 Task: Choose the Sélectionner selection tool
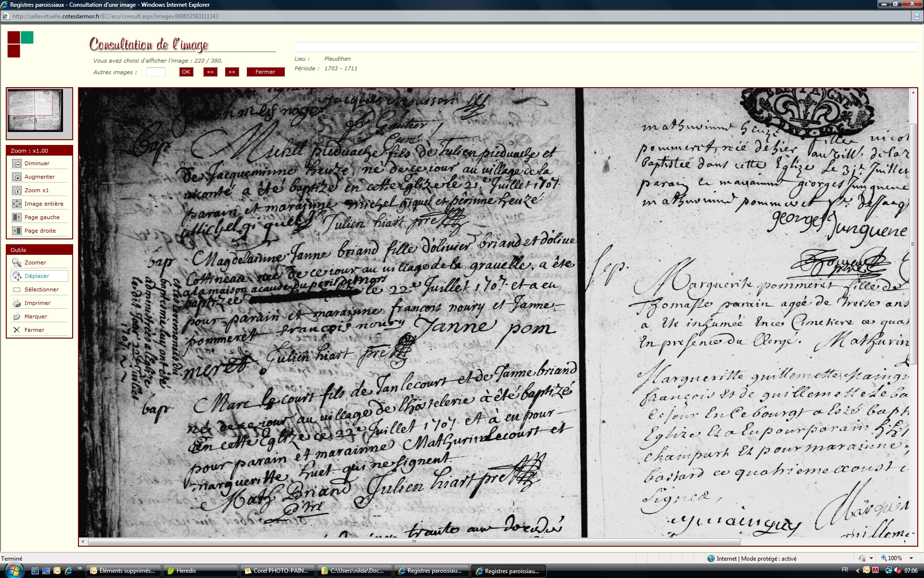(x=17, y=290)
